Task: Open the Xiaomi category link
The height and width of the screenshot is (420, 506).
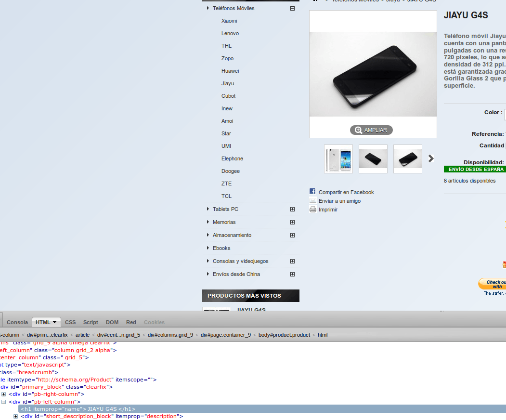Action: (x=229, y=21)
